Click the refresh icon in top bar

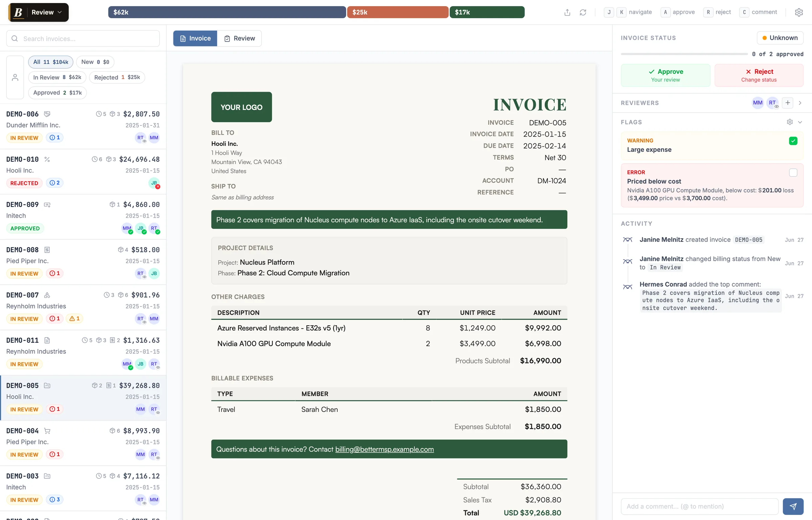click(583, 13)
